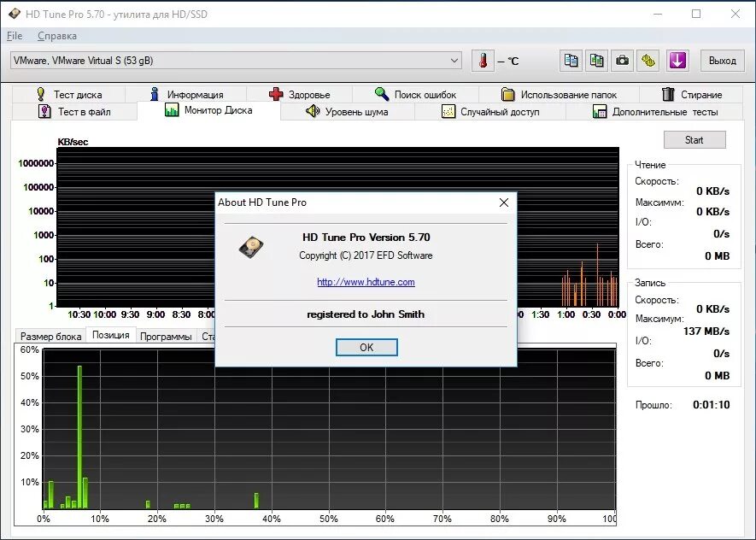Click the tallest green bar in position chart

pos(79,437)
